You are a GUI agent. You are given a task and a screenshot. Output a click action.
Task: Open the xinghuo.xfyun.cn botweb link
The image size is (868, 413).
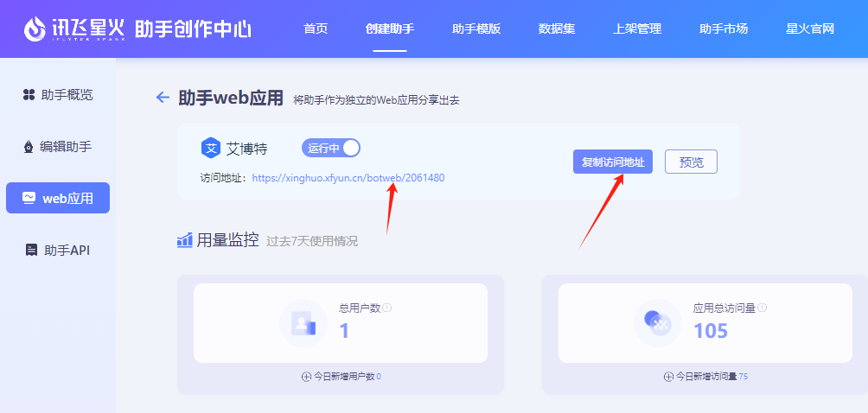point(348,178)
